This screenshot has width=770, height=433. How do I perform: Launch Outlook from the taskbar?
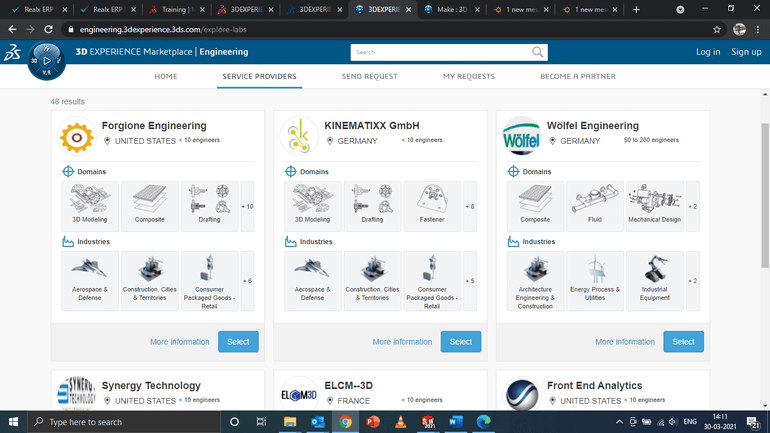point(318,422)
